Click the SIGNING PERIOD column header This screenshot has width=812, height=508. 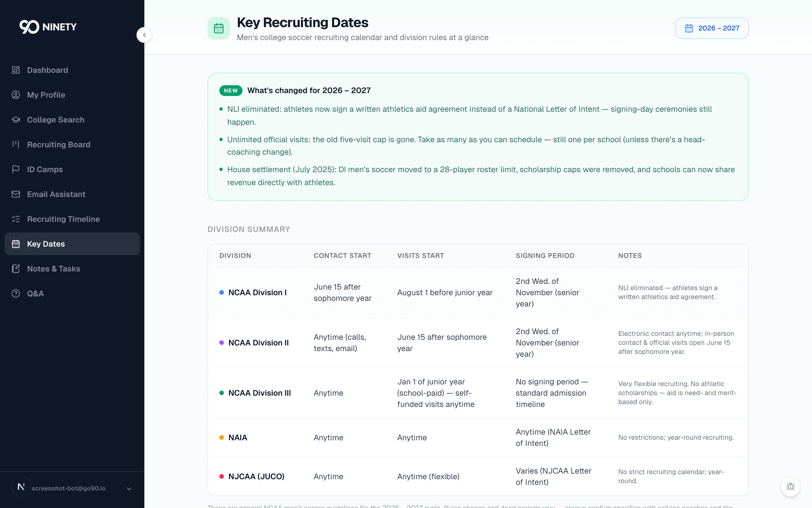(545, 256)
